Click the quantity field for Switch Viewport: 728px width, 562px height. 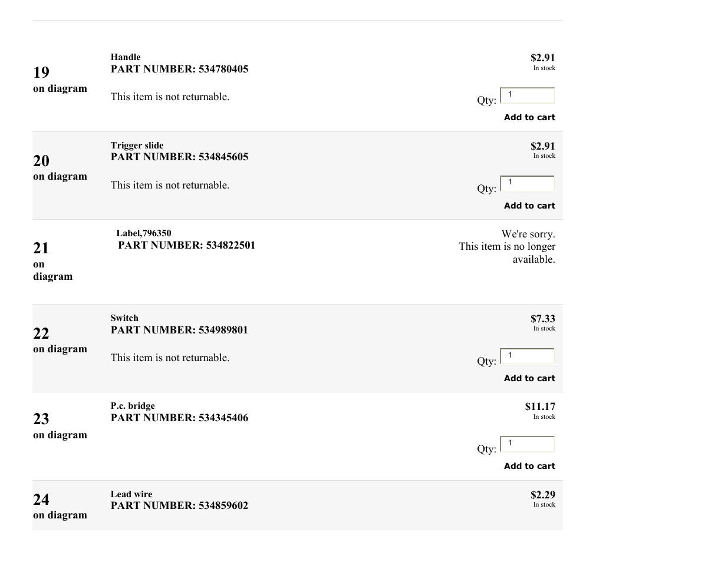[528, 356]
